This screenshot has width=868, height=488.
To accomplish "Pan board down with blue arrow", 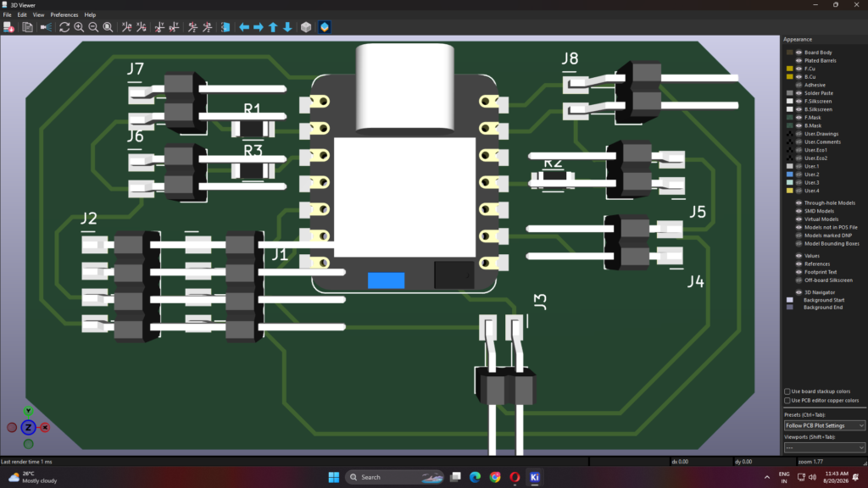I will 287,27.
